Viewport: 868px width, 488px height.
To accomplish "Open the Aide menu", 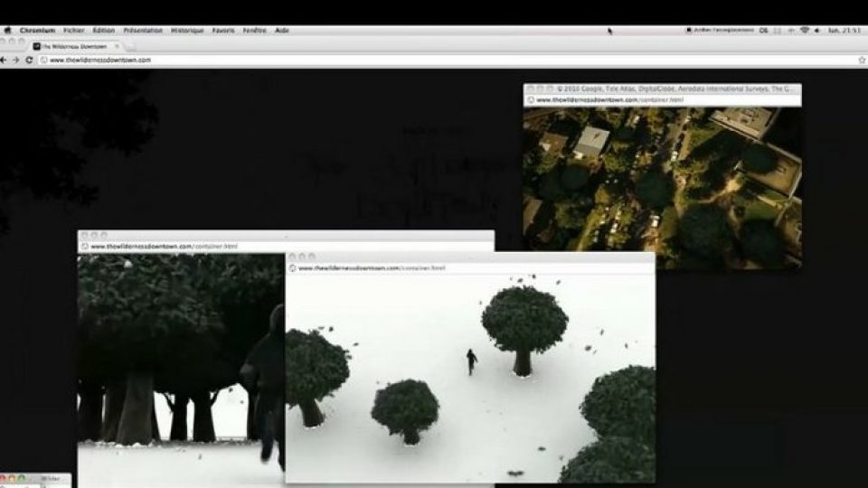I will pyautogui.click(x=282, y=31).
